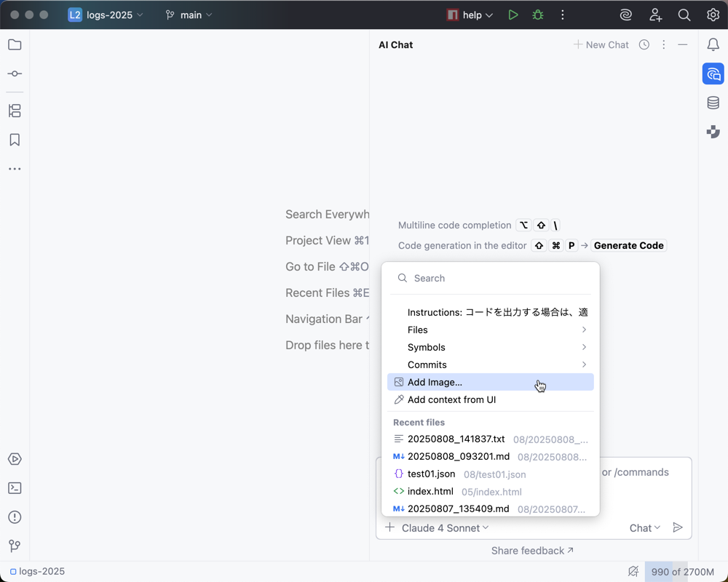728x582 pixels.
Task: Select the Run icon in the toolbar
Action: [x=513, y=15]
